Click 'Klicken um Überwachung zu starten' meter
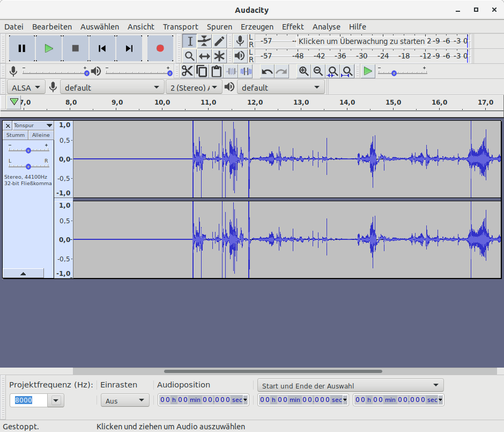Screen dimensions: 504x432 (x=361, y=41)
